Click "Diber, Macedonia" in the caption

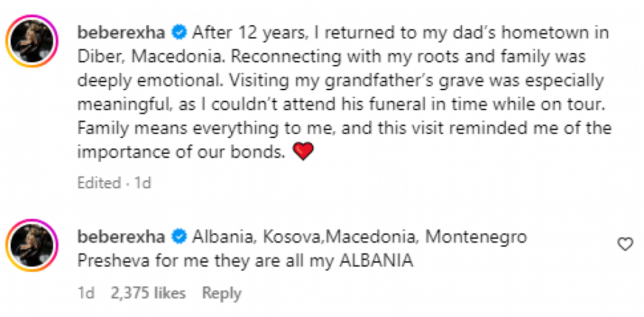[126, 56]
